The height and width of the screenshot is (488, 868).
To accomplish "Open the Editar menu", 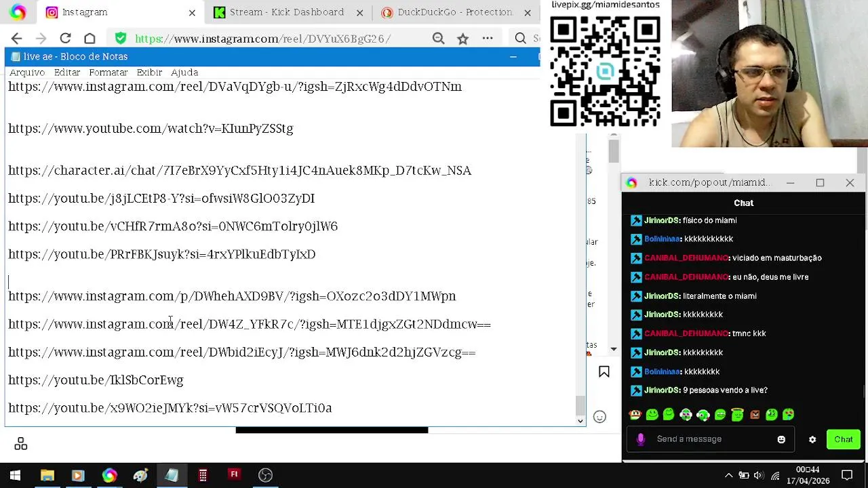I will click(67, 73).
